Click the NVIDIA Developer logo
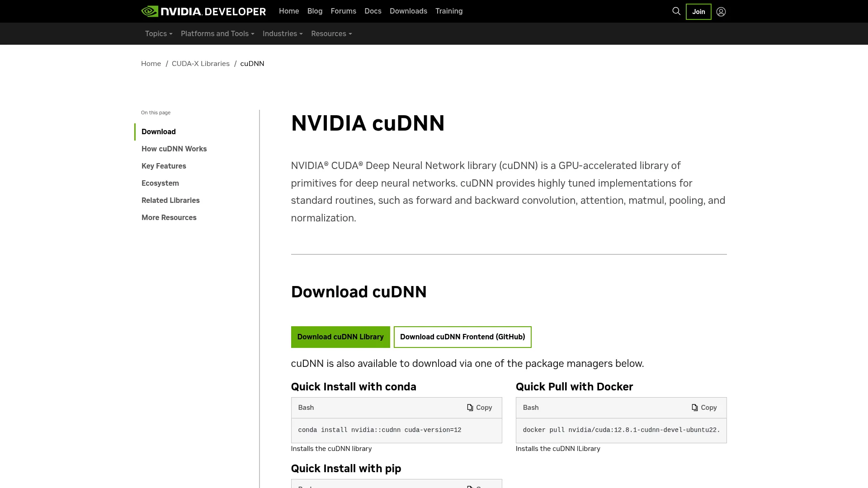 point(203,11)
